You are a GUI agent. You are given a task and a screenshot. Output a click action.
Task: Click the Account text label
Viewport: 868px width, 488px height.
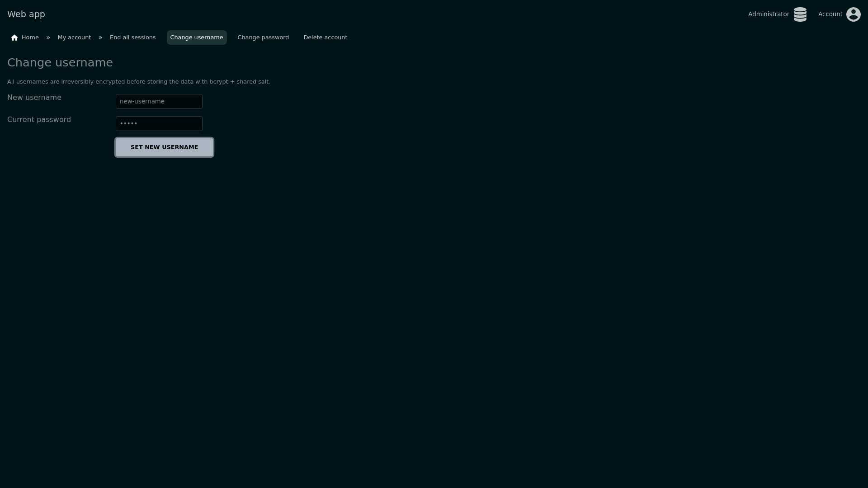[830, 14]
